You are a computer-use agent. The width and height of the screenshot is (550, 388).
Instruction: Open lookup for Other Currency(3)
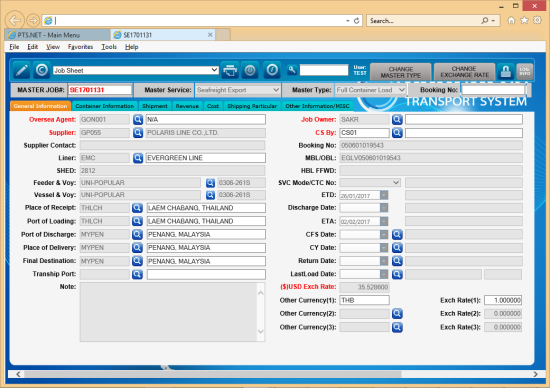click(397, 327)
